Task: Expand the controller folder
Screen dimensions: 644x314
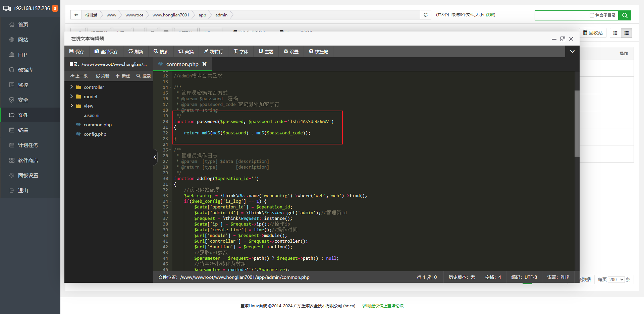Action: (71, 87)
